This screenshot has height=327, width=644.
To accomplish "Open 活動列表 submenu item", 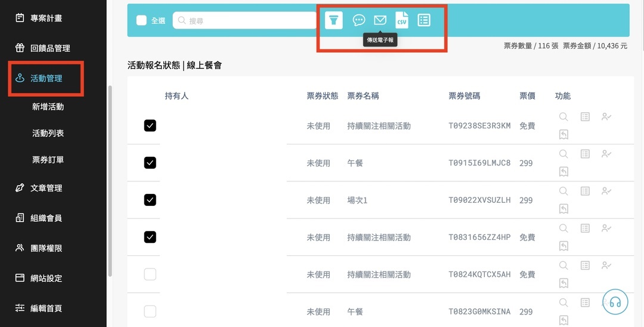I will tap(48, 133).
